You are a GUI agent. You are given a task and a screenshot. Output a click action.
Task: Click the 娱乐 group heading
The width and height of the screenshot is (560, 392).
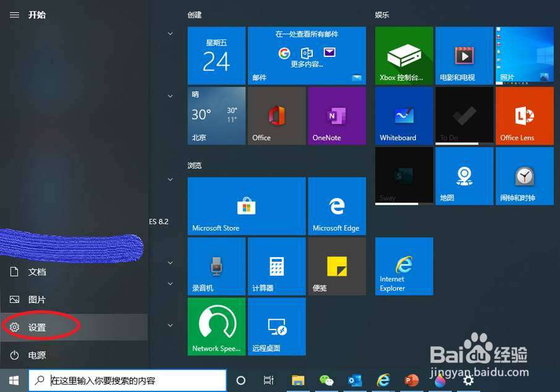click(382, 15)
